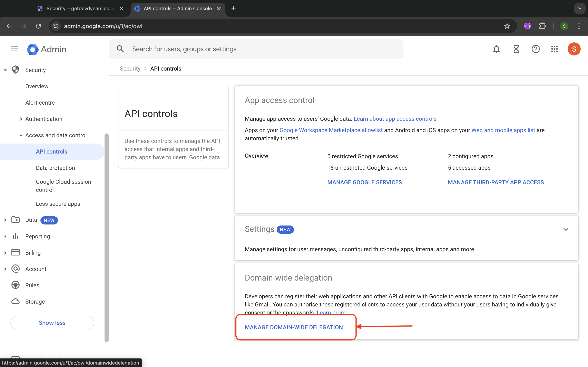The image size is (588, 367).
Task: Expand the Reporting sidebar section
Action: (x=5, y=237)
